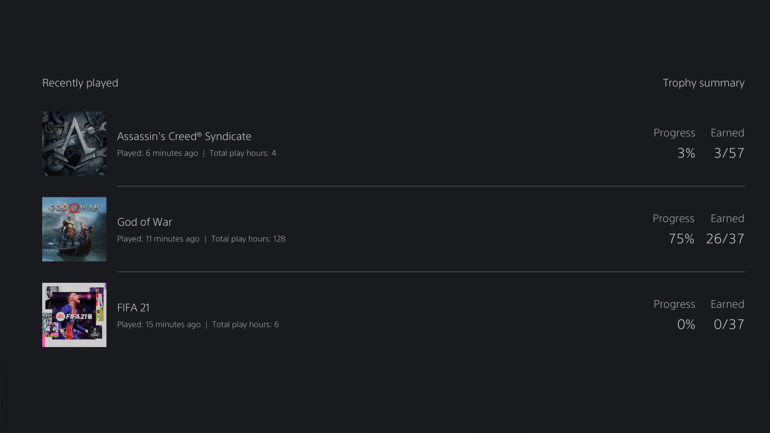
Task: Select the FIFA 21 title
Action: tap(133, 308)
